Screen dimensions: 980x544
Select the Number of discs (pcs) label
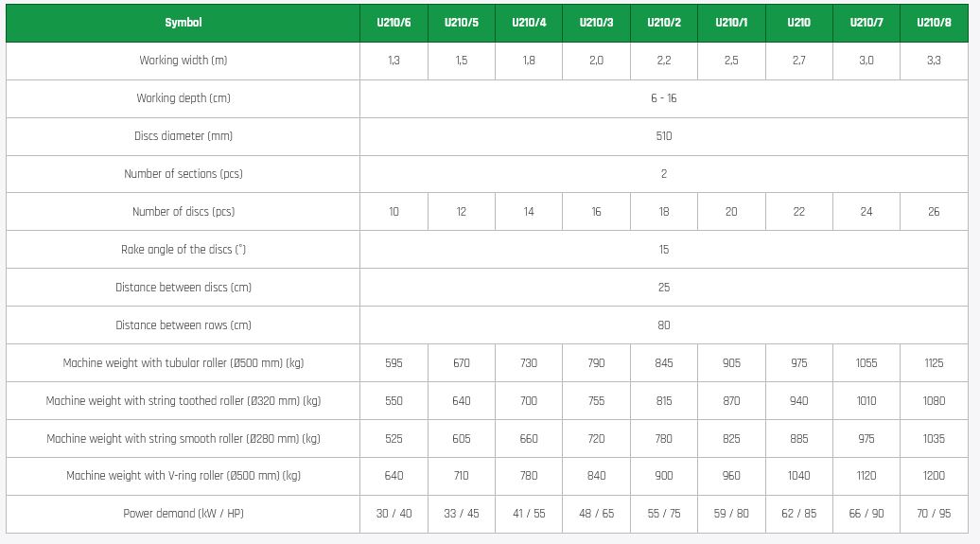tap(183, 212)
